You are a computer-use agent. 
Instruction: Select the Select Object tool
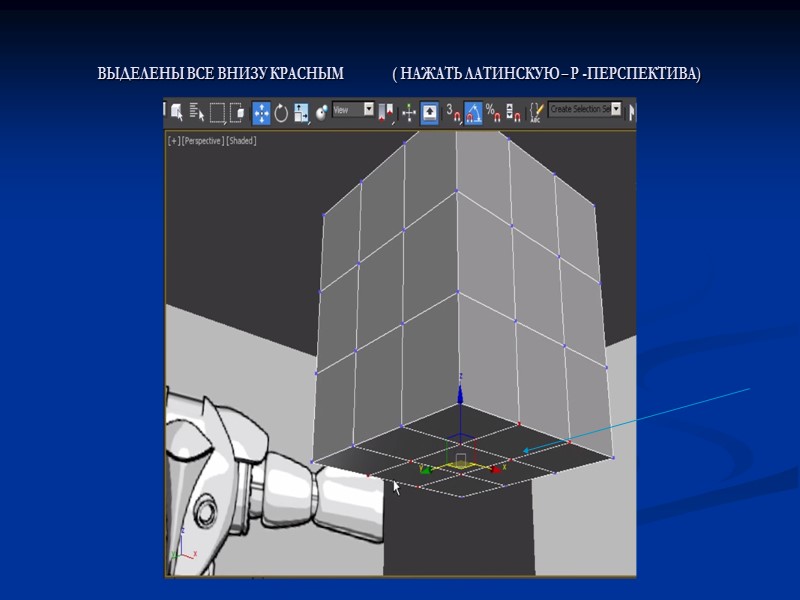(x=177, y=112)
